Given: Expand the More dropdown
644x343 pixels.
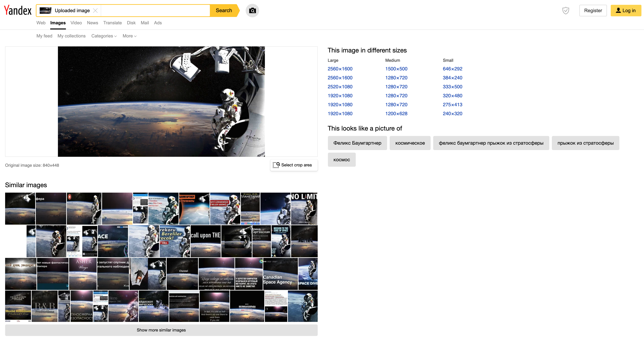Looking at the screenshot, I should coord(129,36).
